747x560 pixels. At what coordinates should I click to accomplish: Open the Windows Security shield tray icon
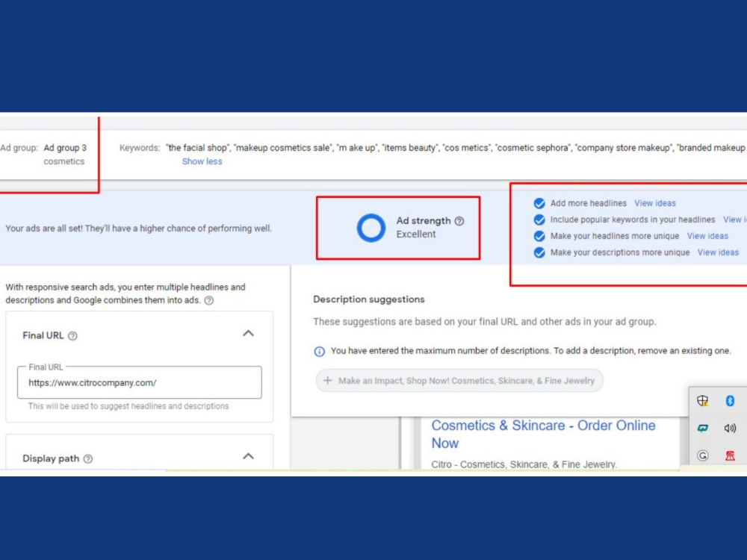[x=703, y=400]
